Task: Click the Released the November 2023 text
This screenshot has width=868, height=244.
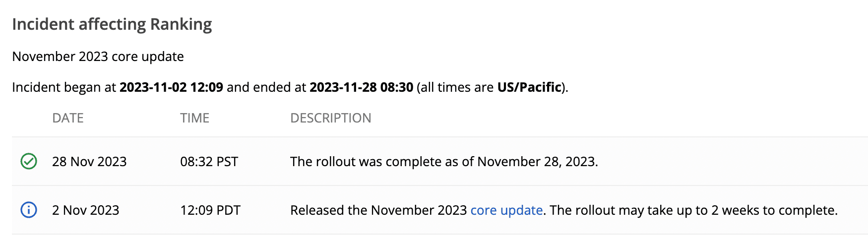Action: [x=378, y=210]
